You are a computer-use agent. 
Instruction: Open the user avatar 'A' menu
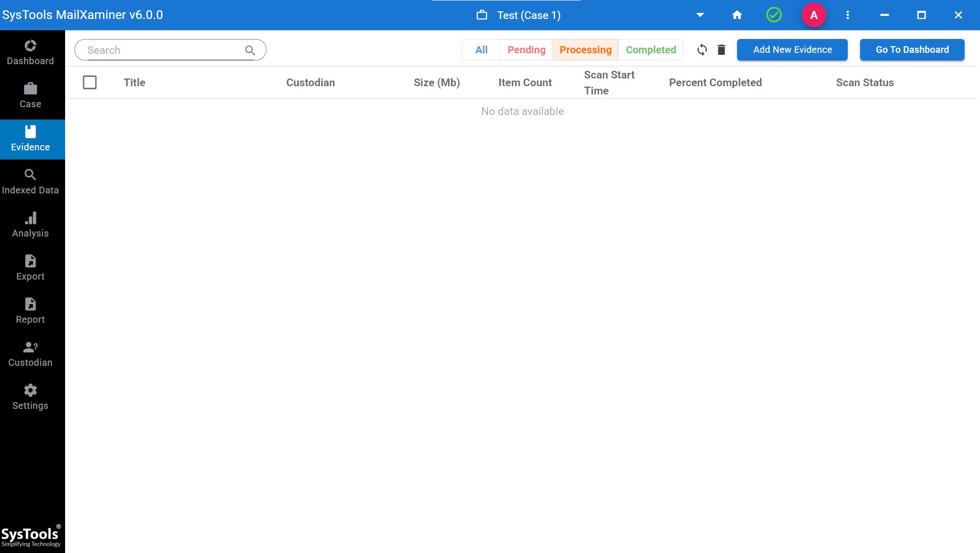(814, 15)
